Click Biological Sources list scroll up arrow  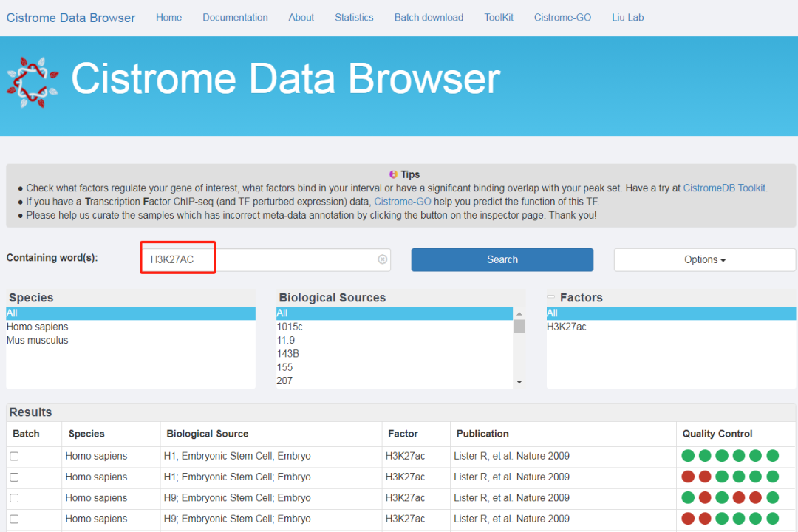(519, 313)
